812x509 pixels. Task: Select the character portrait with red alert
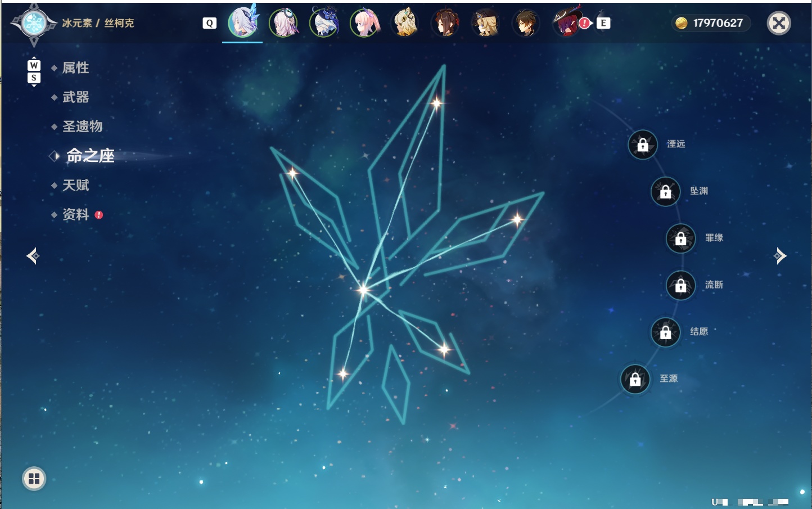[x=568, y=22]
